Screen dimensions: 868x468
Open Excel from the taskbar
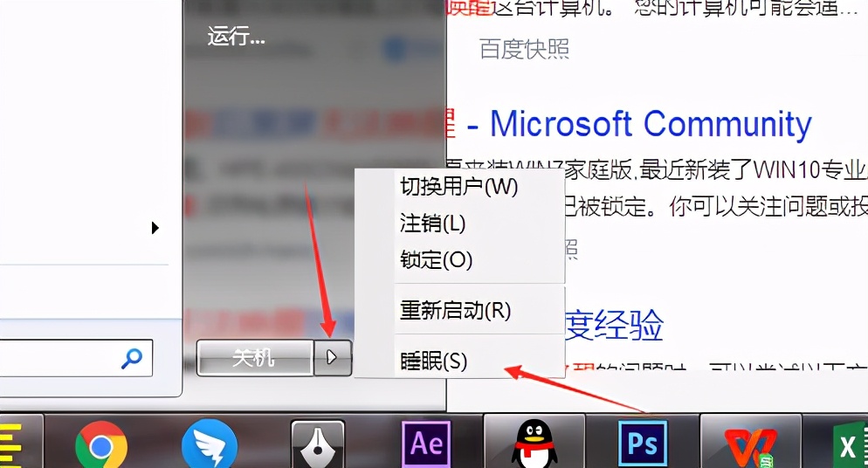(x=851, y=446)
